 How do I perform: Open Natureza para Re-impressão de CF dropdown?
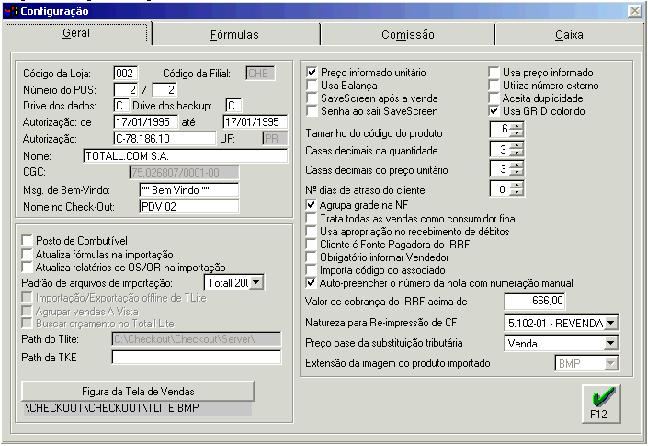click(611, 322)
